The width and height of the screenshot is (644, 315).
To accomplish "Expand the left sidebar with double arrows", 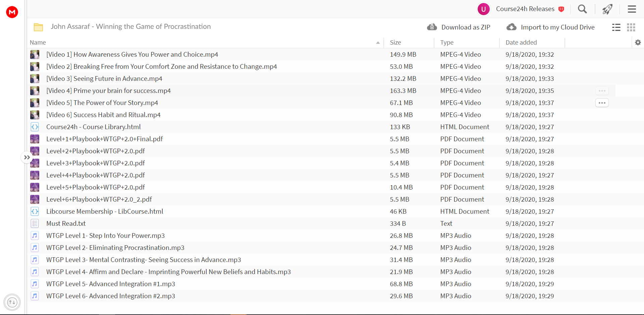I will coord(27,157).
